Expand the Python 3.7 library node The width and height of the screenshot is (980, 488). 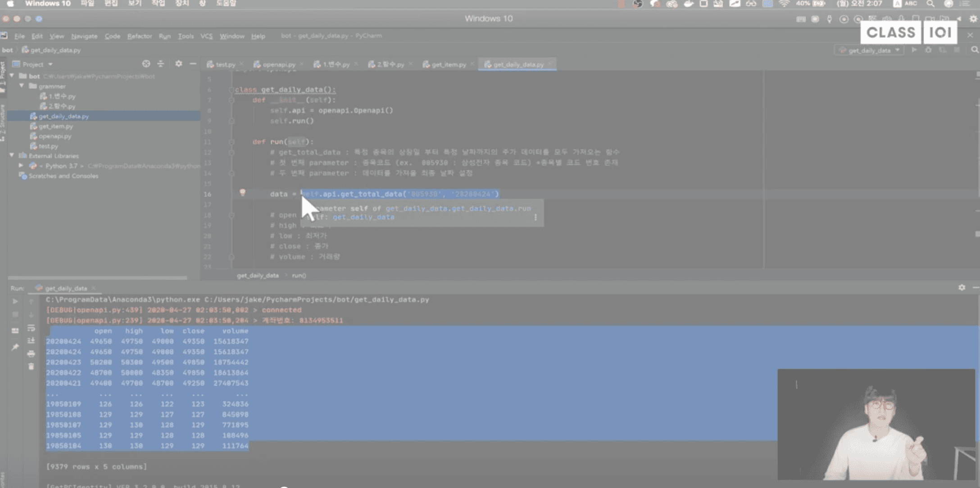coord(21,166)
